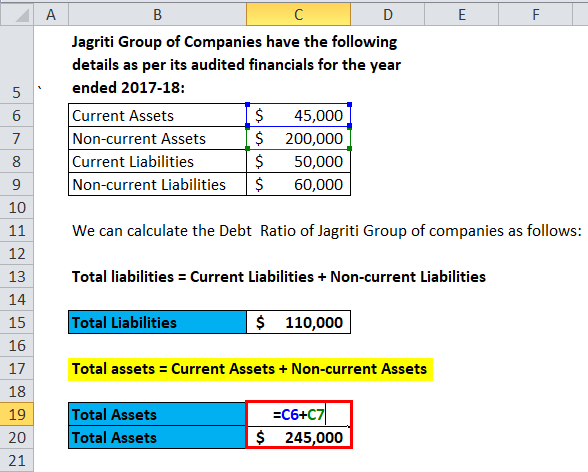Image resolution: width=588 pixels, height=472 pixels.
Task: Select row 8 header
Action: click(16, 161)
